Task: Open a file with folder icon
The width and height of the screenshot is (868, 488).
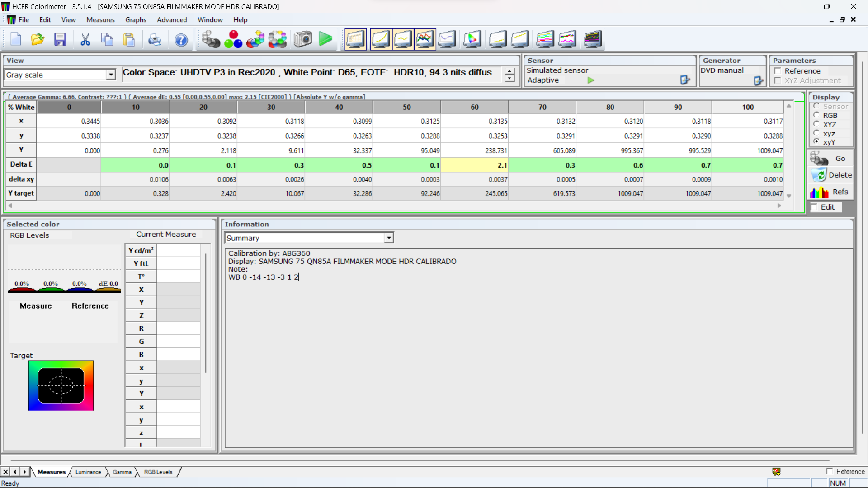Action: 38,40
